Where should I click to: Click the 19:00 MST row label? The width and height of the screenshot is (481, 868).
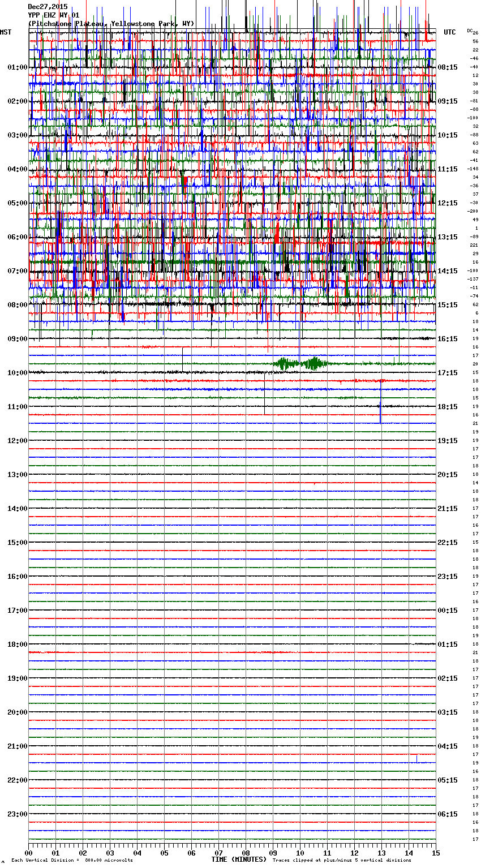pos(17,678)
